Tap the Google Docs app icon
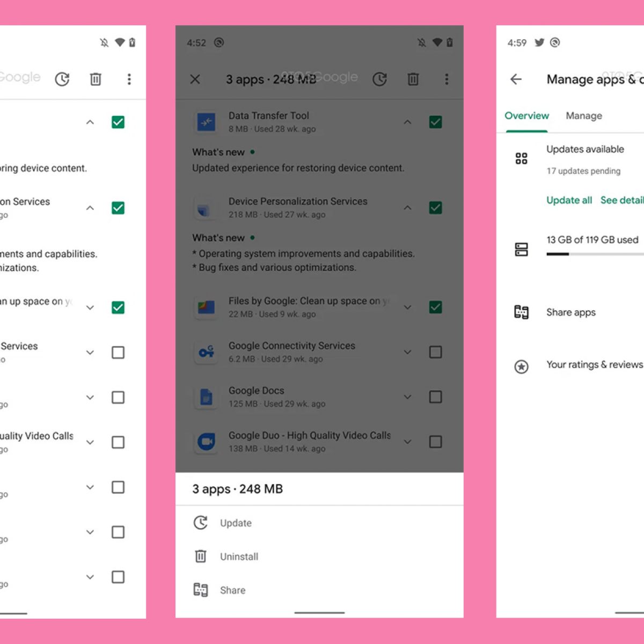This screenshot has width=644, height=644. click(x=206, y=397)
